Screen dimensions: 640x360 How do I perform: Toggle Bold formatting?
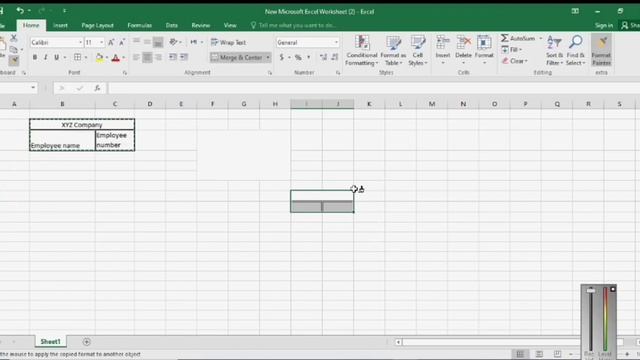(x=35, y=58)
